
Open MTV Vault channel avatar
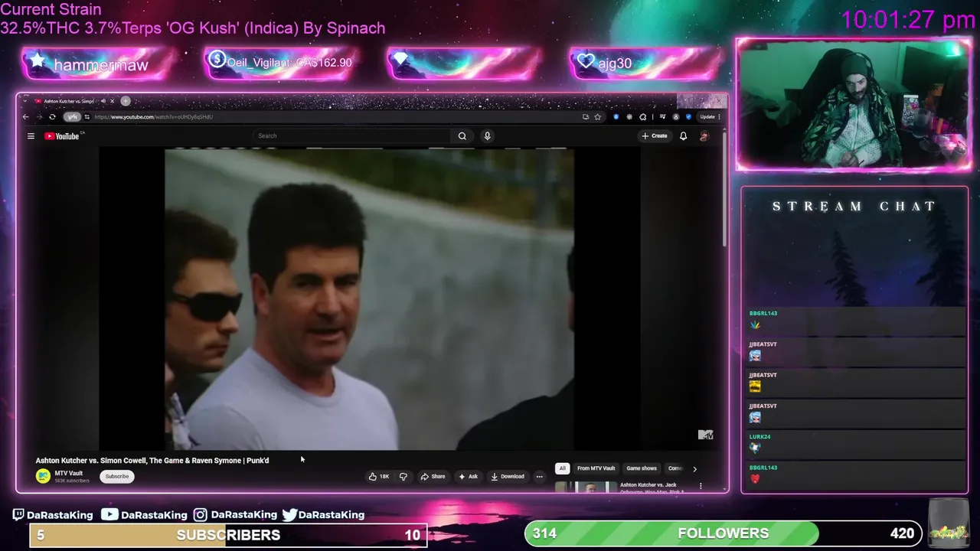[x=43, y=476]
